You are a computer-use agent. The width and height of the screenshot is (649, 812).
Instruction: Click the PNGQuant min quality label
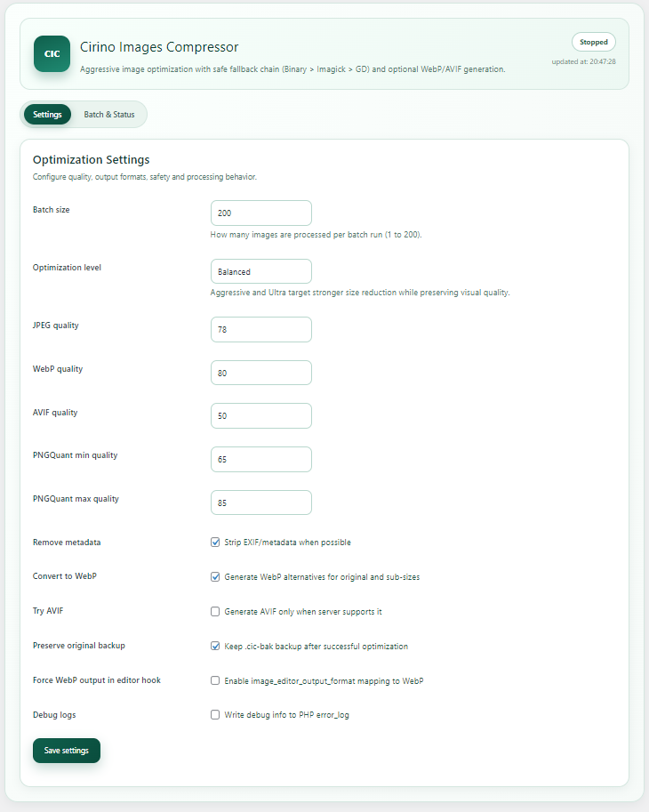click(75, 455)
